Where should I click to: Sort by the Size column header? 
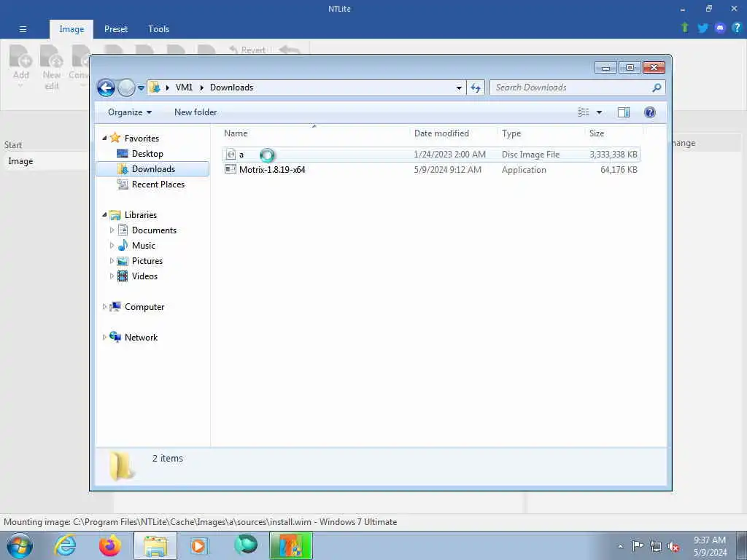click(614, 133)
